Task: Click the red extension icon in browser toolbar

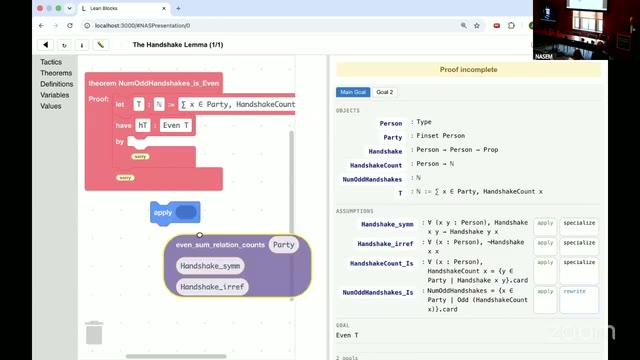Action: point(497,25)
